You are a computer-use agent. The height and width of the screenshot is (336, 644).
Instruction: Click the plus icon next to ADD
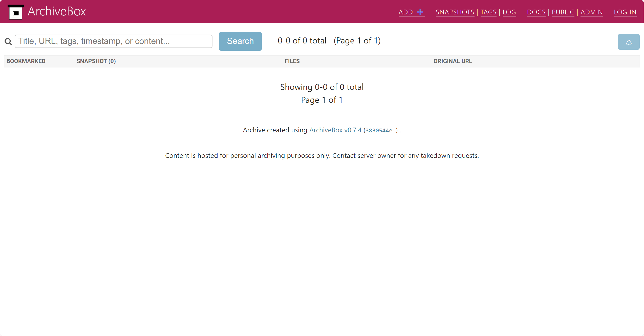(420, 12)
